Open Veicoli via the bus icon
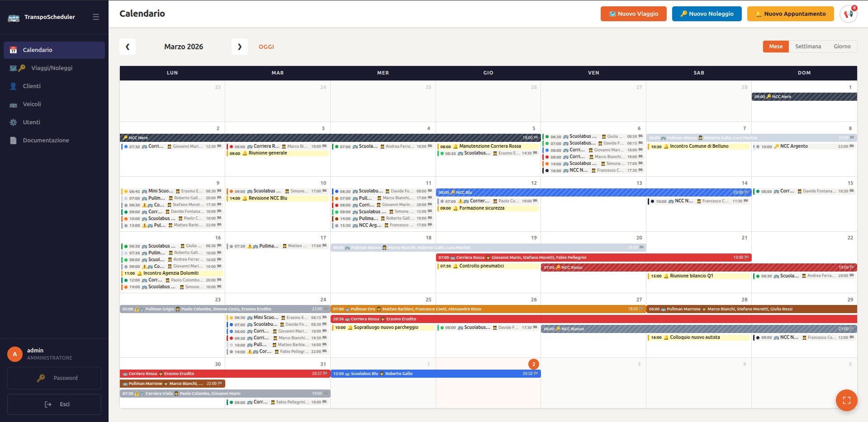The image size is (868, 422). pos(14,104)
